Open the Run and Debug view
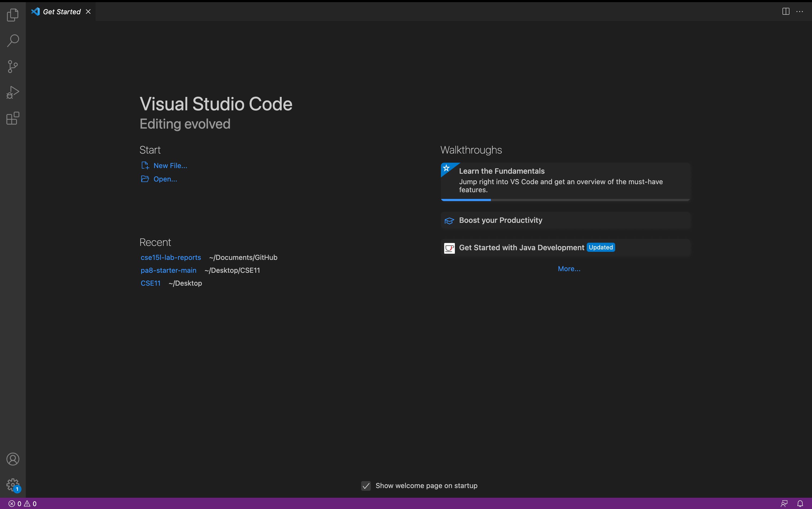The image size is (812, 509). [x=13, y=92]
